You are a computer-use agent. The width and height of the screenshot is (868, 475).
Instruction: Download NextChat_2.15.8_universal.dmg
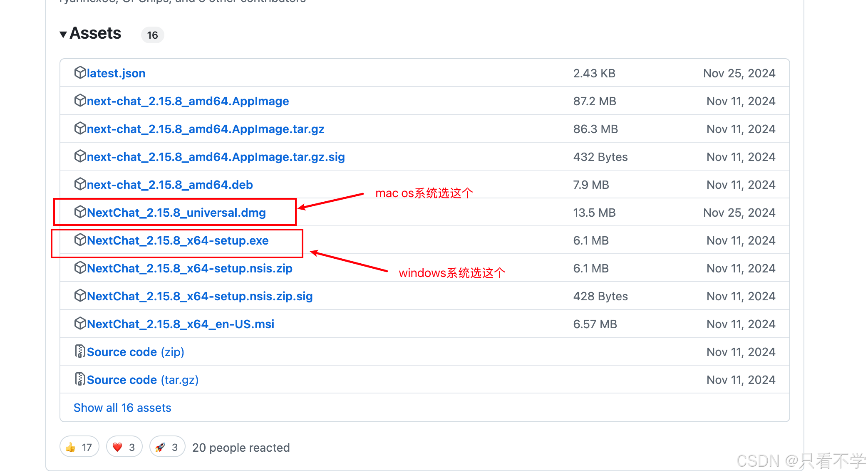click(x=176, y=213)
